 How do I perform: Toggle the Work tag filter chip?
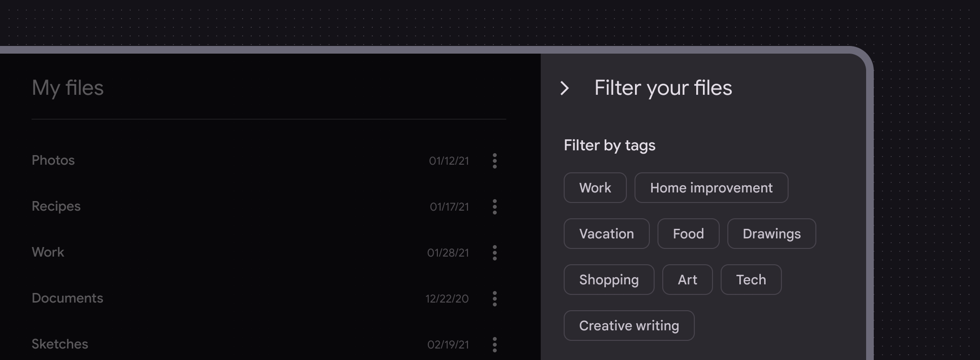tap(595, 188)
